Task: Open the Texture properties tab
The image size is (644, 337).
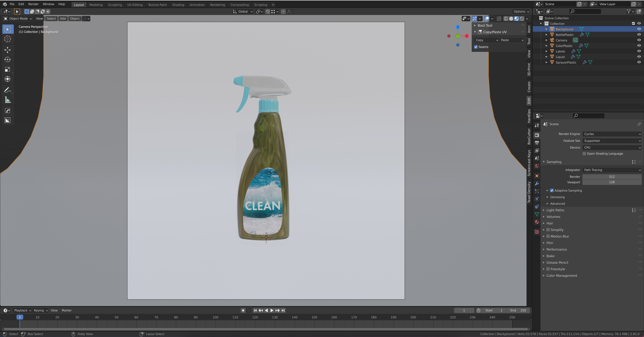Action: (537, 232)
